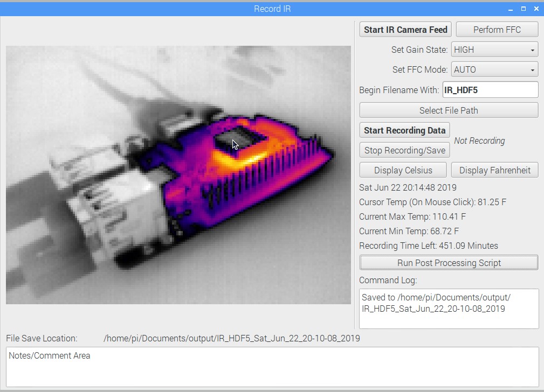Open the Set Gain State dropdown

[494, 50]
